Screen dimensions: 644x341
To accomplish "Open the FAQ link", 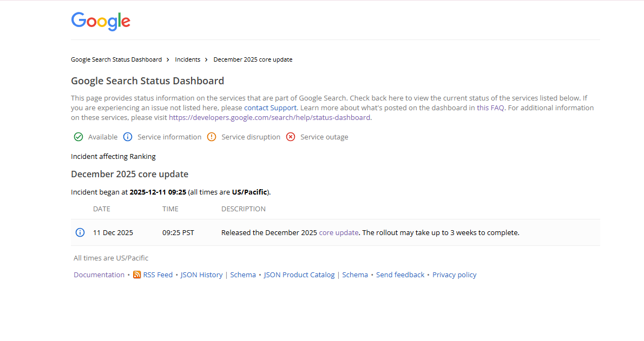I will pyautogui.click(x=497, y=108).
